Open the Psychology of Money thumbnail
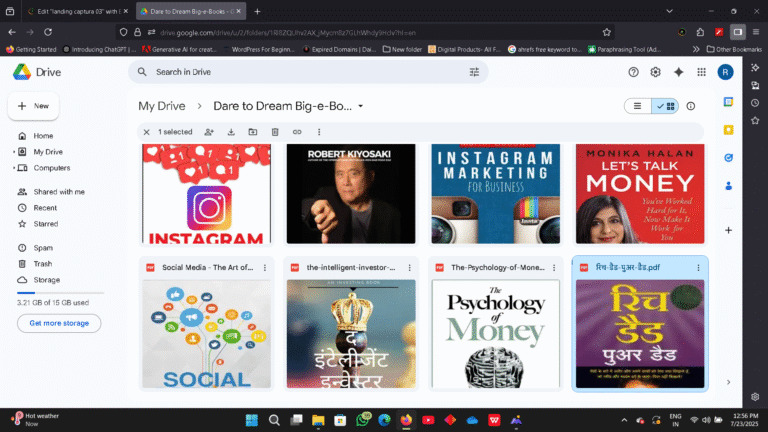 point(495,334)
